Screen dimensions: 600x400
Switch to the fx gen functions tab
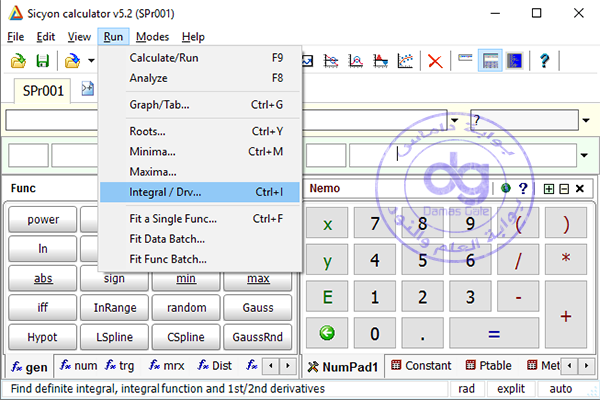coord(29,367)
